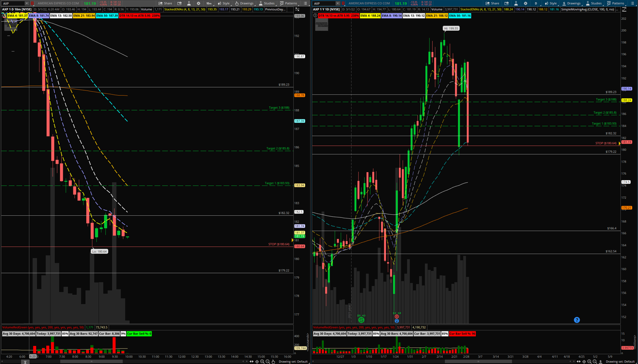This screenshot has width=638, height=364.
Task: Open the Style menu on left chart
Action: pos(225,3)
